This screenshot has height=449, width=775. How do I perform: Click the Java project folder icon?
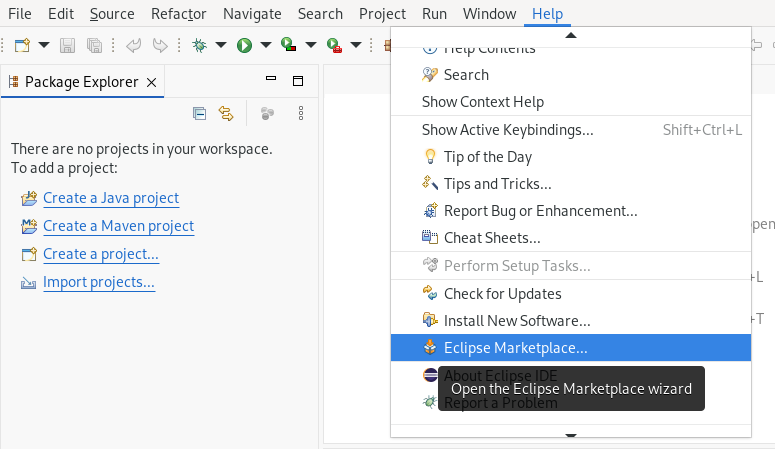pyautogui.click(x=29, y=198)
